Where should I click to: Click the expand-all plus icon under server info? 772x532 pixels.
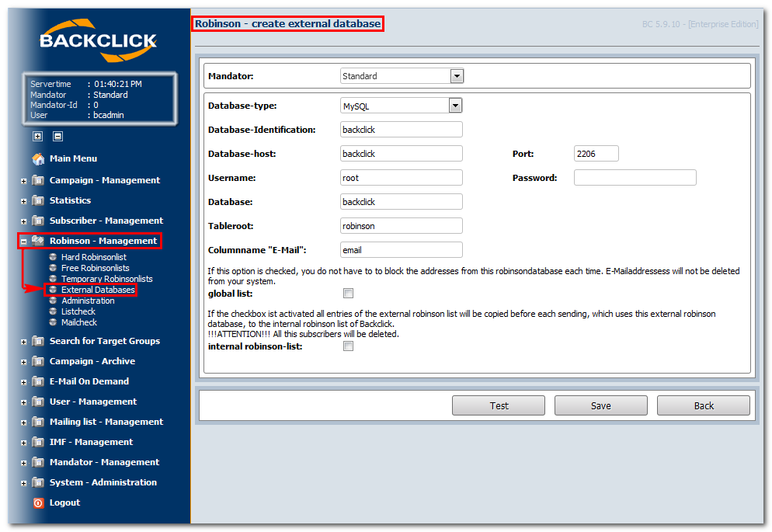38,137
